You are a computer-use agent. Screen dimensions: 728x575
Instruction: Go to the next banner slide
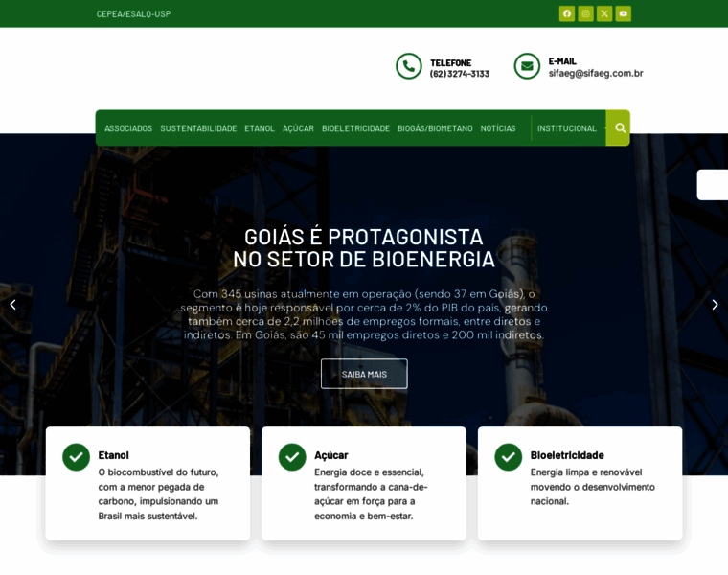point(715,305)
